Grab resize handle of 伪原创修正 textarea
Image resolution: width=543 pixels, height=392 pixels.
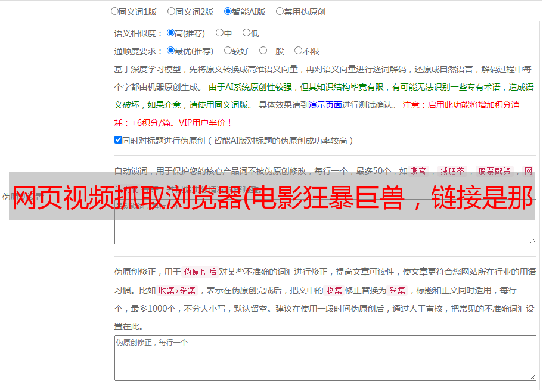(x=533, y=377)
